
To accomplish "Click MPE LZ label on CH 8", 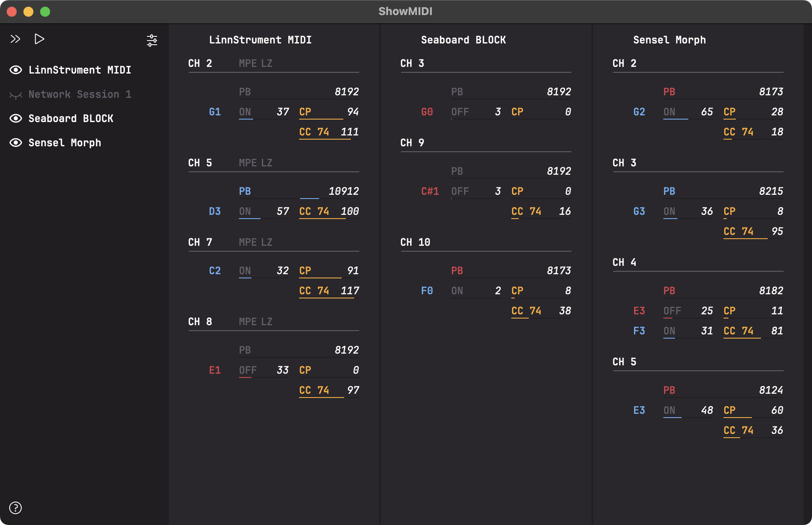I will (255, 321).
